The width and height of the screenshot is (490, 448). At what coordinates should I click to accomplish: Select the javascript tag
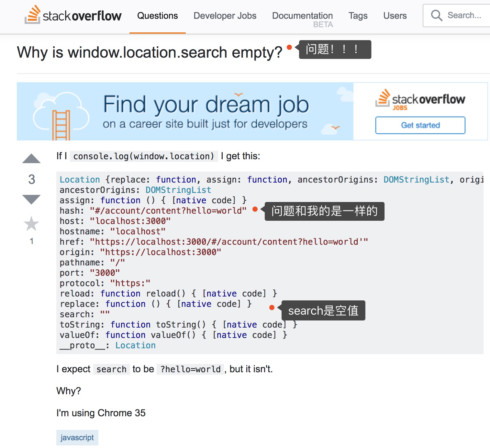[x=77, y=438]
